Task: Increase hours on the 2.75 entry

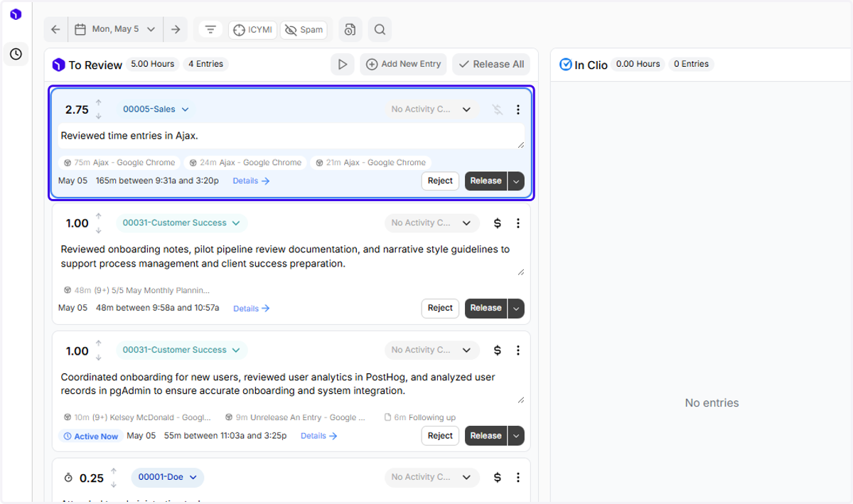Action: pos(99,103)
